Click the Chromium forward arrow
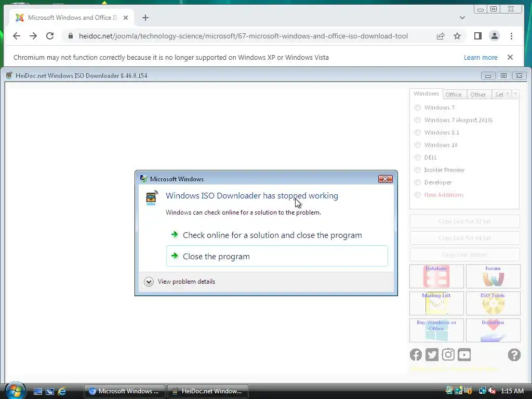This screenshot has height=399, width=532. click(33, 36)
